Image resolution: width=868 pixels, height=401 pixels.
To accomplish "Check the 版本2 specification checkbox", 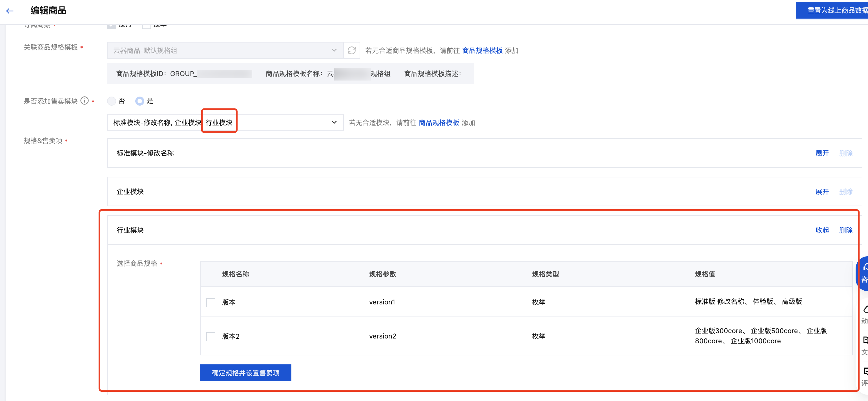I will [x=211, y=336].
